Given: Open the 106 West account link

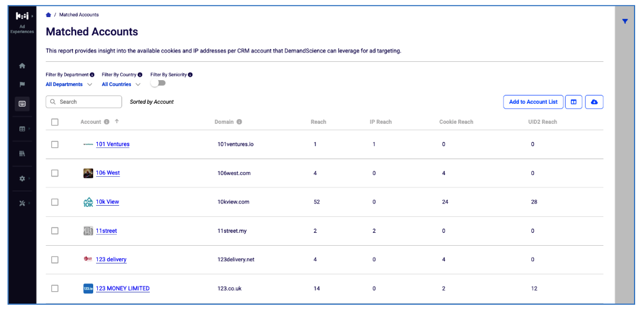Looking at the screenshot, I should click(x=107, y=173).
